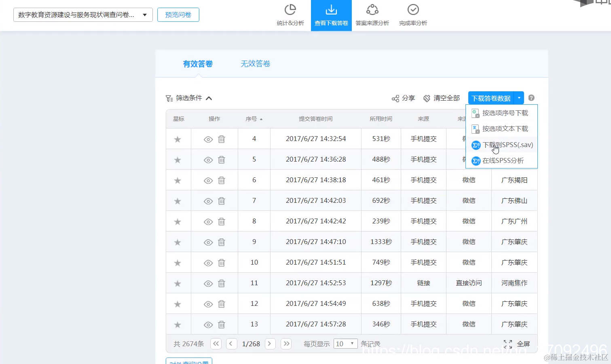Choose 按选项文本下载 download option
This screenshot has height=364, width=611.
[x=505, y=128]
